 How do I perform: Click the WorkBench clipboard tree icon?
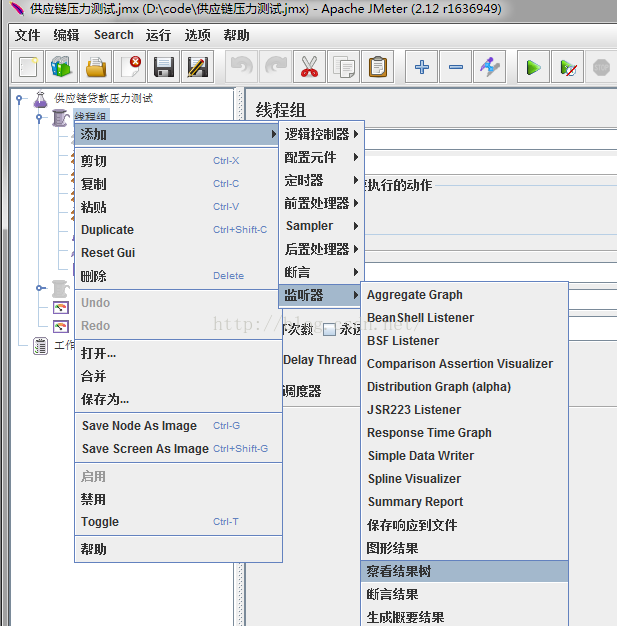tap(40, 346)
